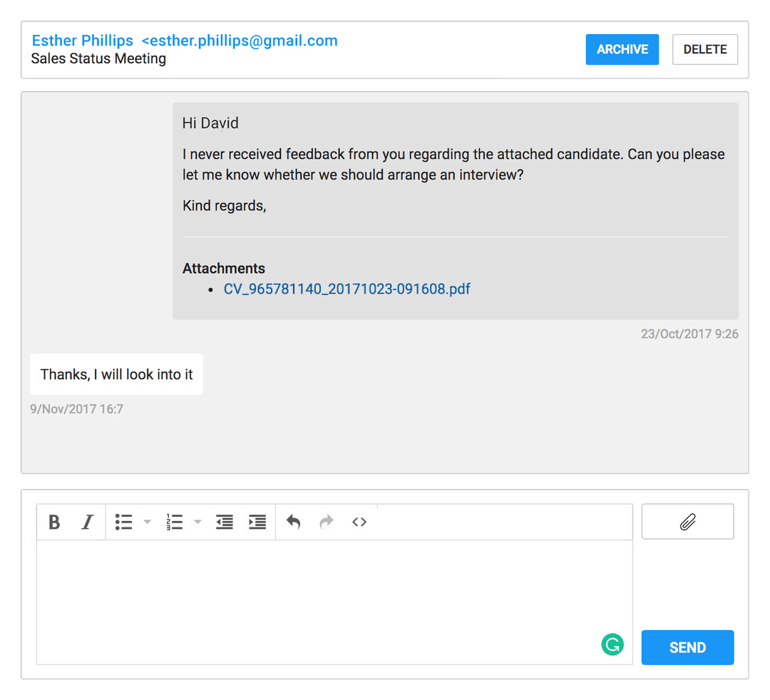Attach a file using the paperclip button
Viewport: 770px width, 700px height.
(x=687, y=523)
